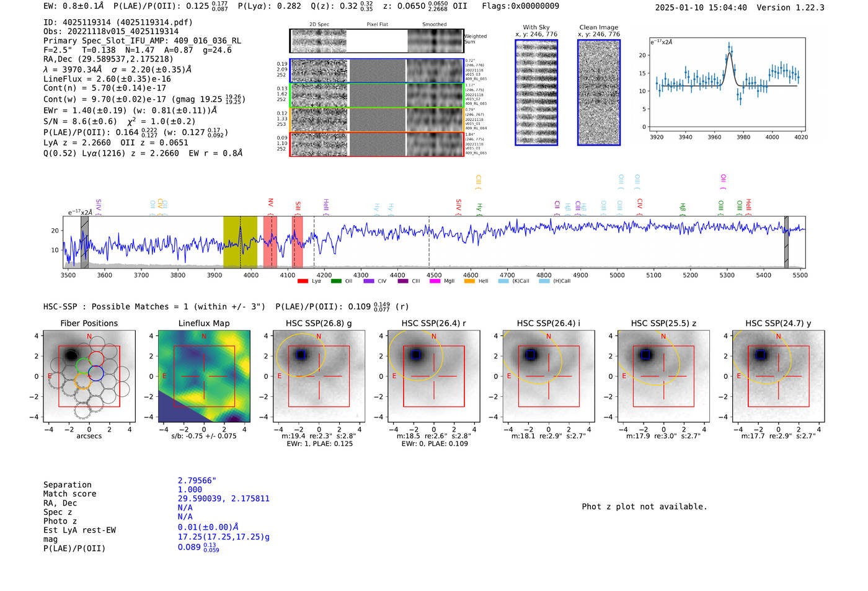
Task: Select the red-bordered 2D fiber spectrum row
Action: point(376,144)
